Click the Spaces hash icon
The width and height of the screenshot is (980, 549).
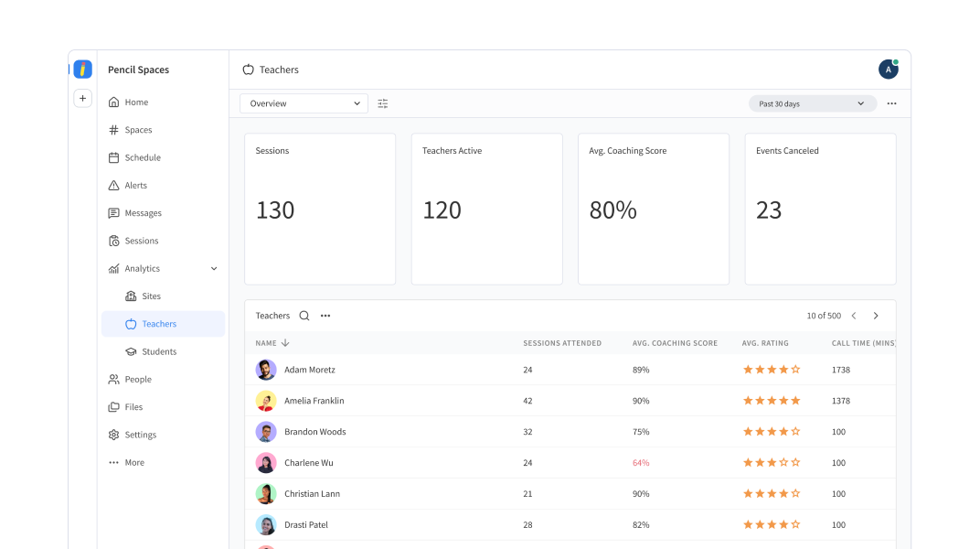click(113, 130)
